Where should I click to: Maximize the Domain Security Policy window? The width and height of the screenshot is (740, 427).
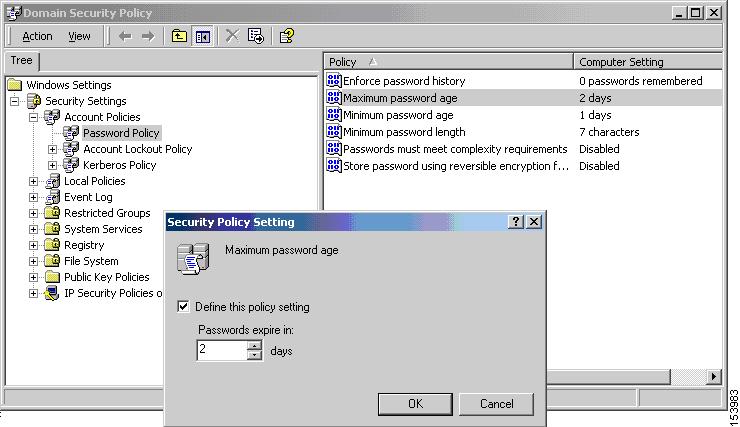point(696,13)
